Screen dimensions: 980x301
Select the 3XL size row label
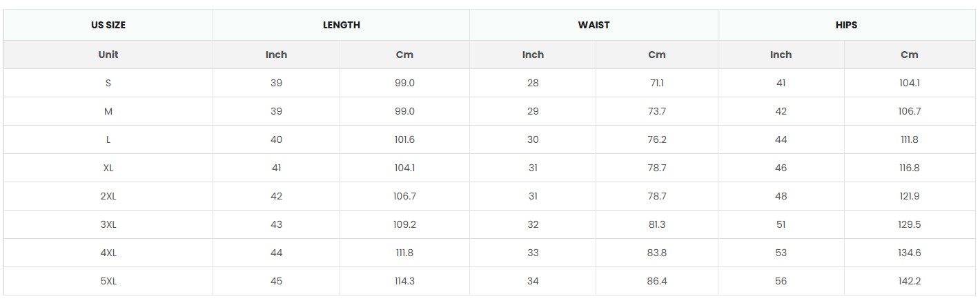coord(108,224)
